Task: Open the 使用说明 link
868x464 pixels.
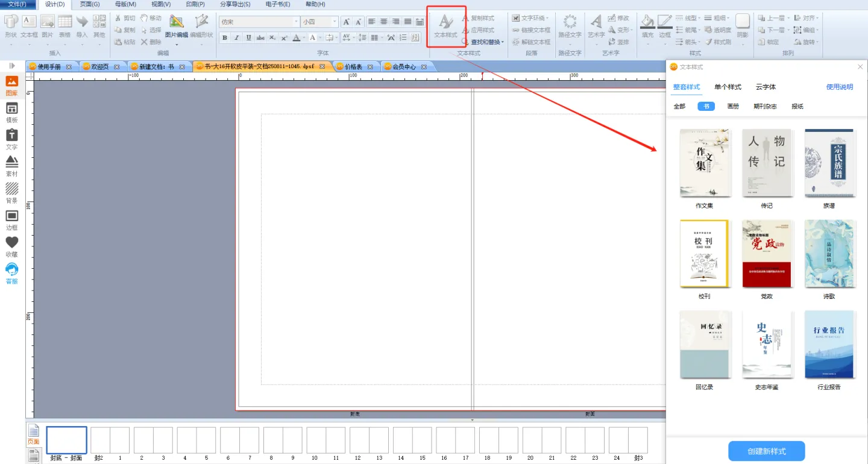Action: [839, 87]
